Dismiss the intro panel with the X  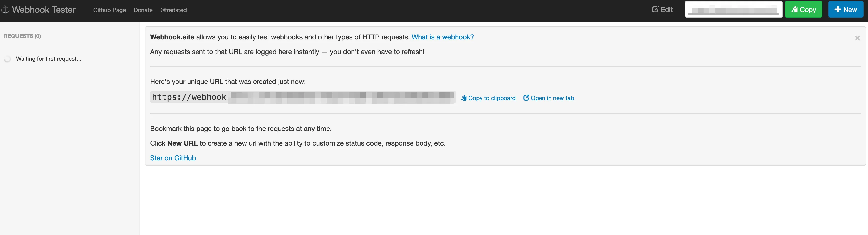tap(857, 38)
